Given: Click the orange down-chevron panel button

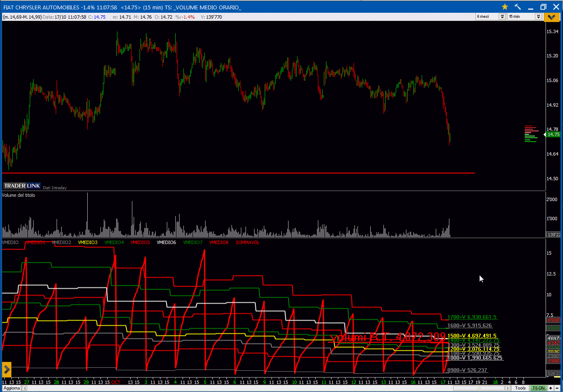Looking at the screenshot, I should tap(552, 17).
